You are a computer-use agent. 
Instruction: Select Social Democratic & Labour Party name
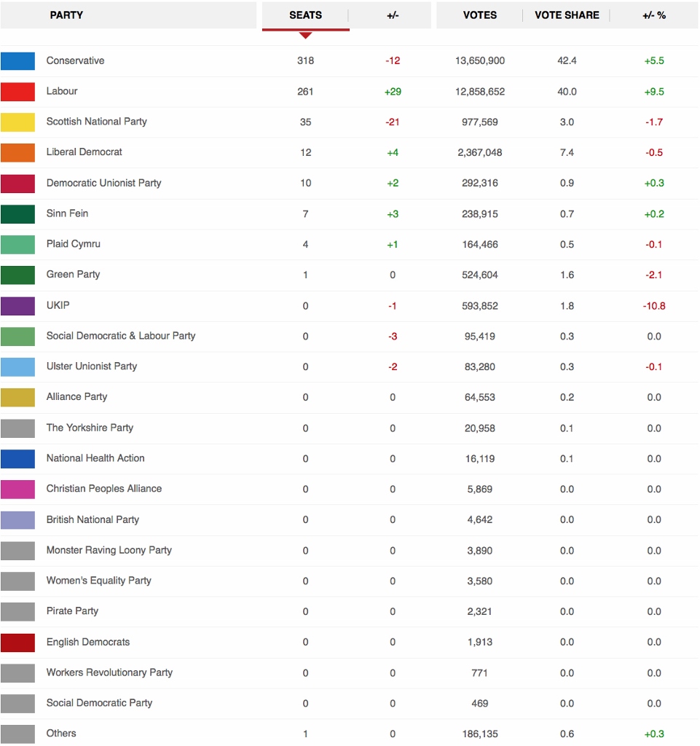pyautogui.click(x=121, y=335)
